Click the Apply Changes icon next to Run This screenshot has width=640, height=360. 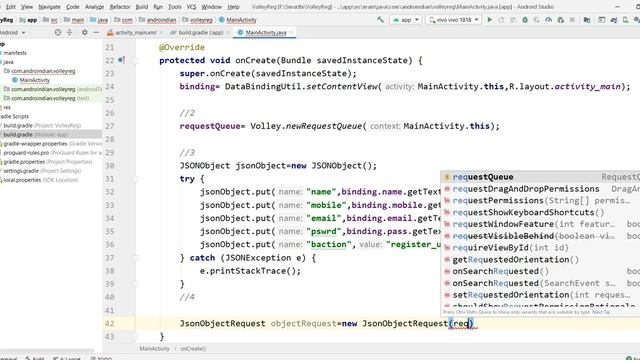[x=501, y=20]
